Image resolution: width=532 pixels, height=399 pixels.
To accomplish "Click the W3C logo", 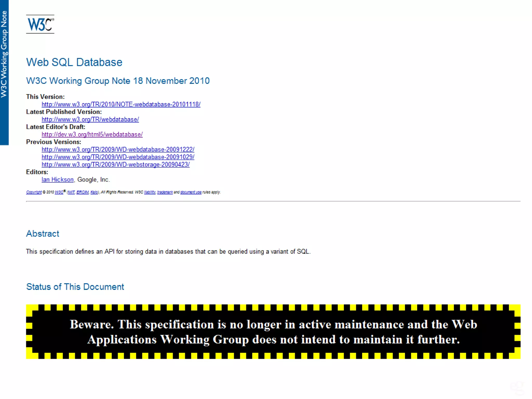I will (40, 24).
